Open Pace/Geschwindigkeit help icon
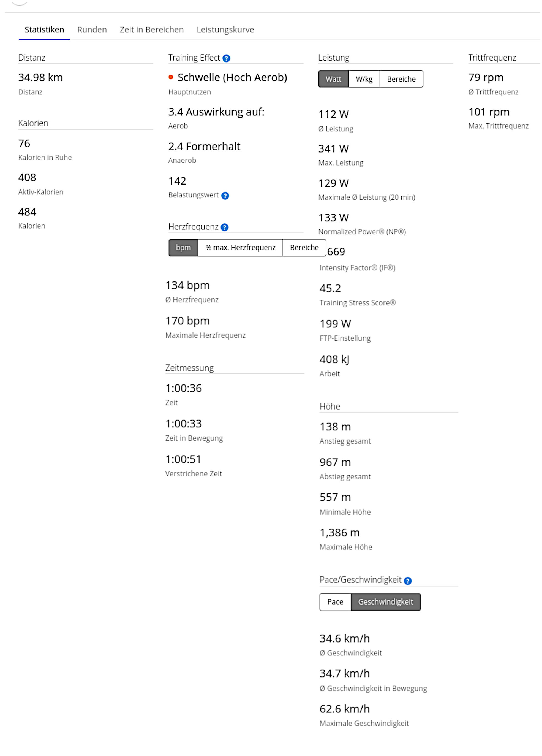Image resolution: width=542 pixels, height=756 pixels. [x=407, y=581]
